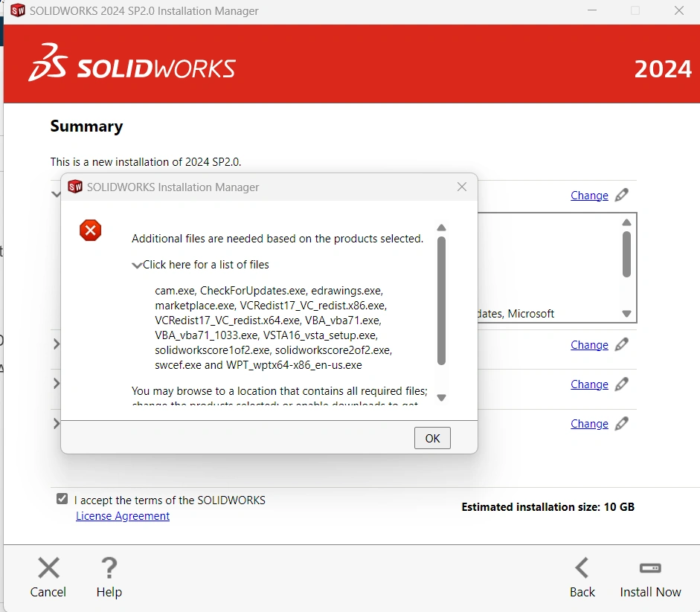Collapse the first Summary section chevron
700x612 pixels.
pyautogui.click(x=56, y=194)
